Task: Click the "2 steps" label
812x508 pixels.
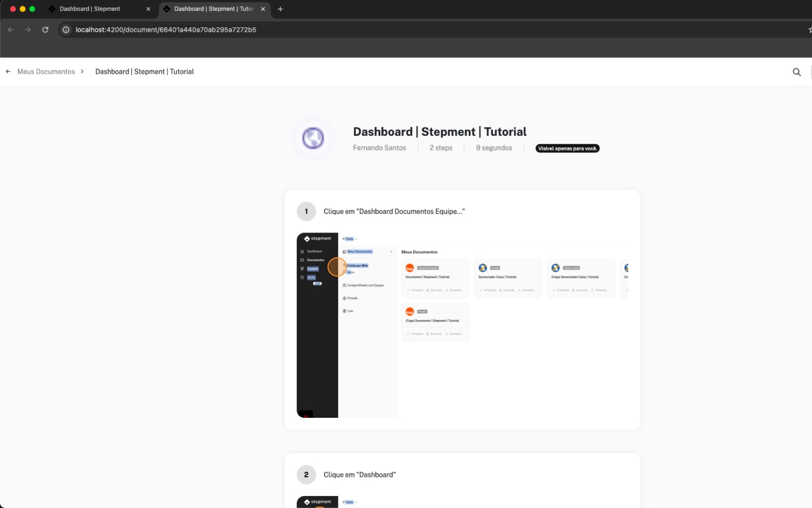Action: click(441, 148)
